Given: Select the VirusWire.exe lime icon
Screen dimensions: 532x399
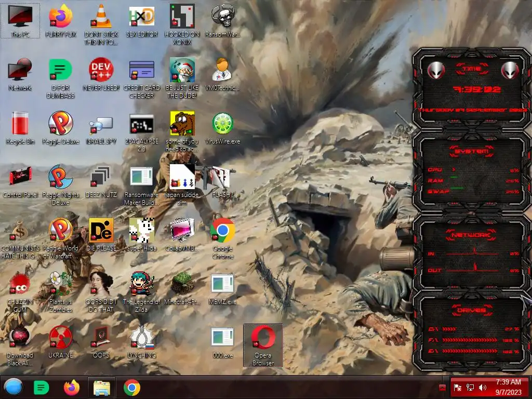Looking at the screenshot, I should pos(222,128).
